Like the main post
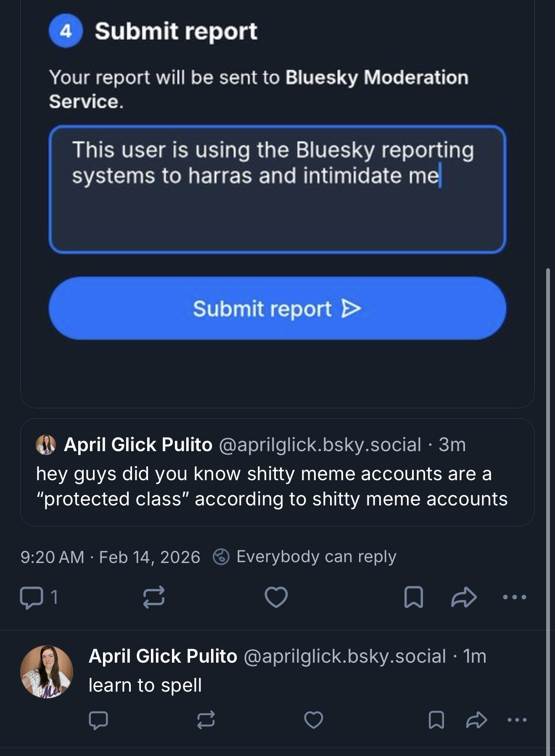This screenshot has width=555, height=756. [x=276, y=597]
